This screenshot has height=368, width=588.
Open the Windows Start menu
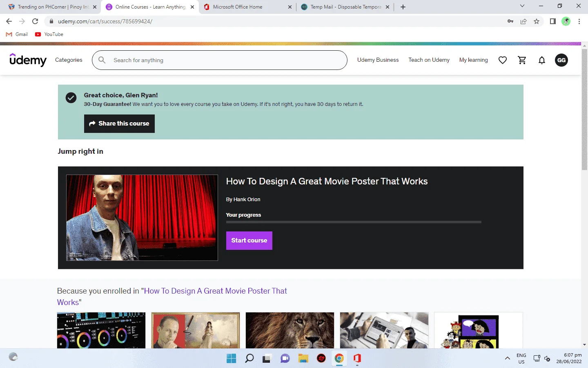232,359
